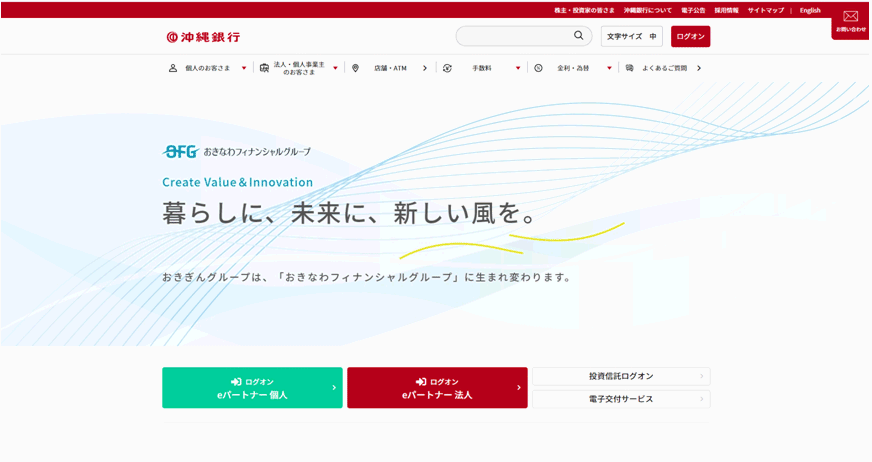Click the building icon for 法人・個人事業主
Viewport: 872px width, 462px height.
tap(264, 68)
